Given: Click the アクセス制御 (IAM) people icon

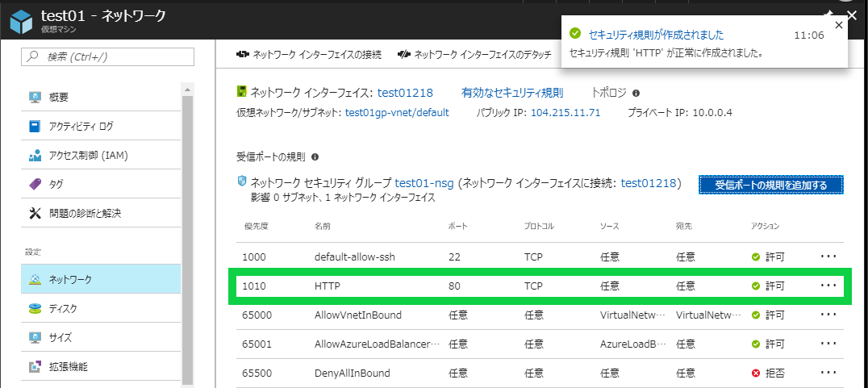Looking at the screenshot, I should click(x=35, y=156).
